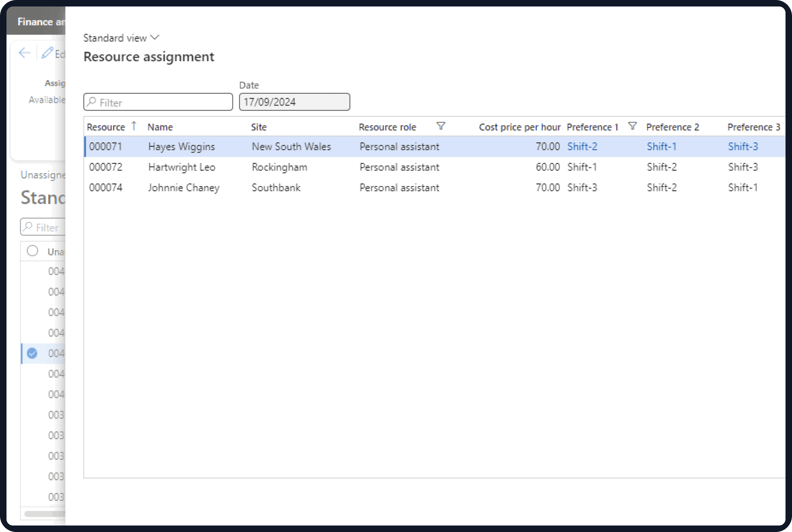Click Shift-1 preference for Hartwright Leo
Image resolution: width=792 pixels, height=532 pixels.
click(x=582, y=167)
